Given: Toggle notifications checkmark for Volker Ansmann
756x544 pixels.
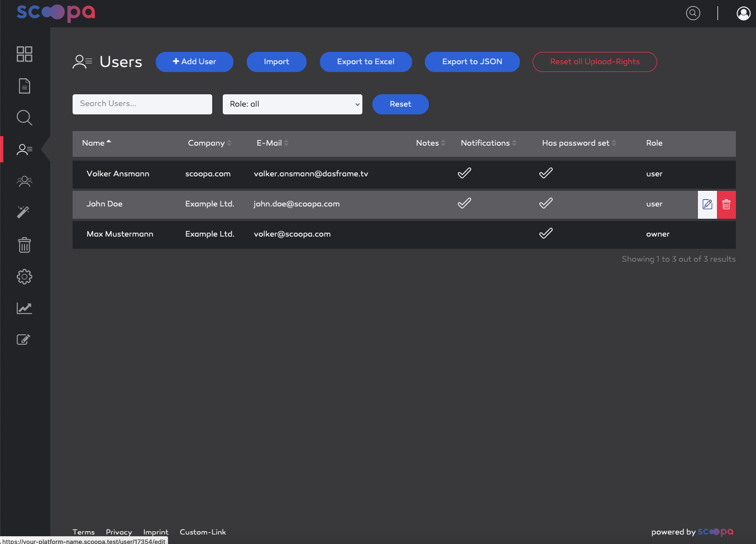Looking at the screenshot, I should (x=465, y=174).
